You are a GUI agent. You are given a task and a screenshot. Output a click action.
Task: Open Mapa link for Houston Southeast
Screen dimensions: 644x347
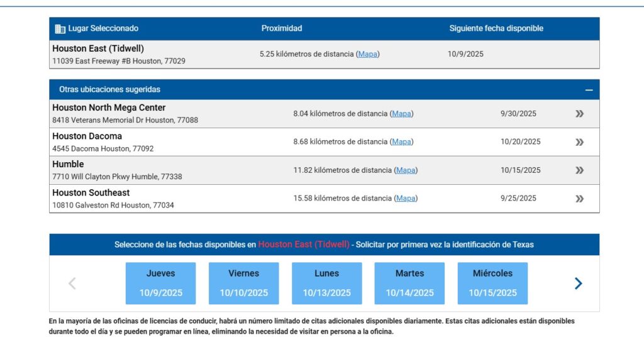[406, 199]
